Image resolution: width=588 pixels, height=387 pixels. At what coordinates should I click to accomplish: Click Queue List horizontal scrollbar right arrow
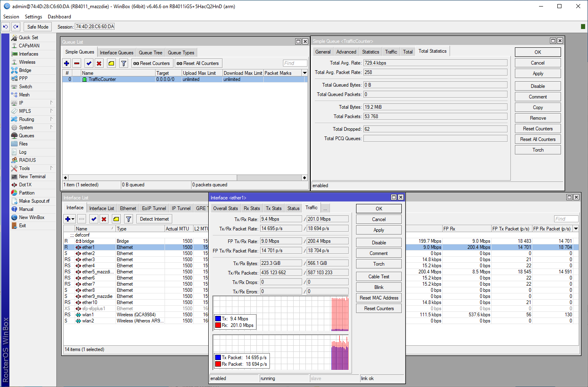pyautogui.click(x=304, y=178)
